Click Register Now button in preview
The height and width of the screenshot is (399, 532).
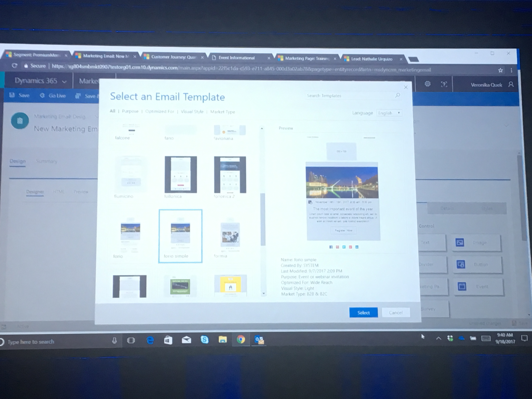click(x=343, y=230)
